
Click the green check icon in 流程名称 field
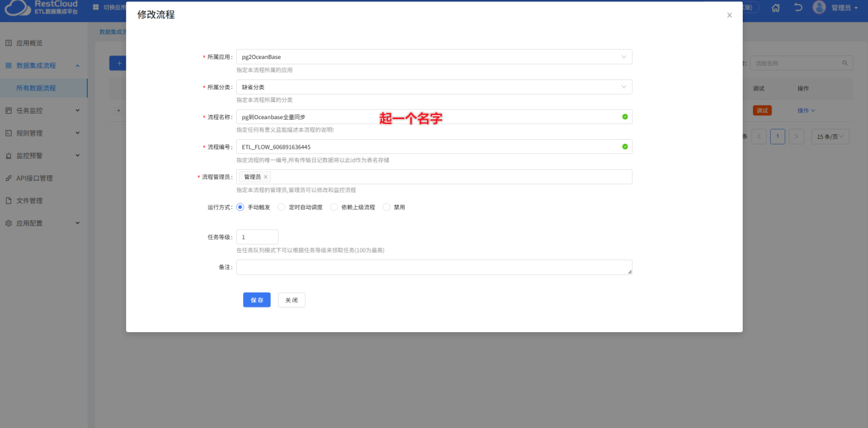[x=625, y=117]
